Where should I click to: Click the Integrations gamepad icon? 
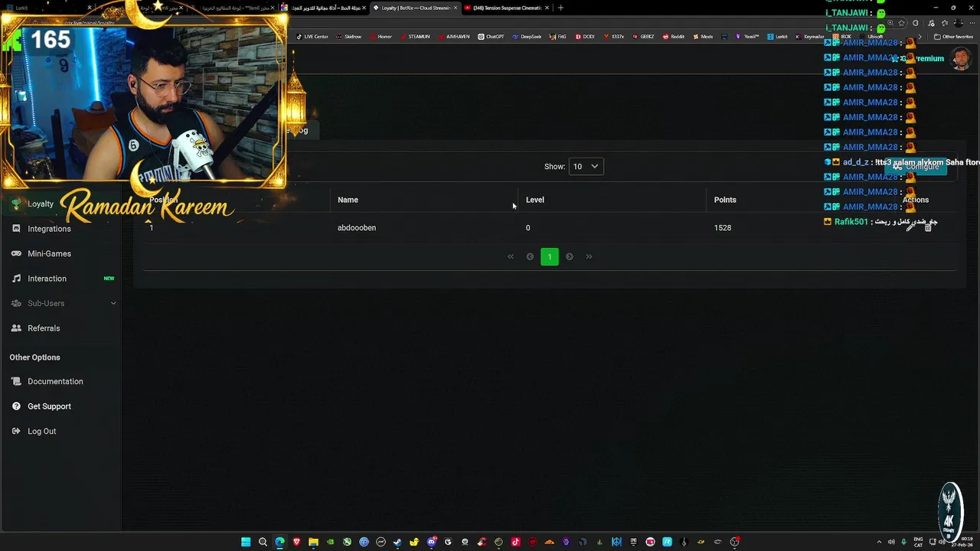click(x=16, y=229)
